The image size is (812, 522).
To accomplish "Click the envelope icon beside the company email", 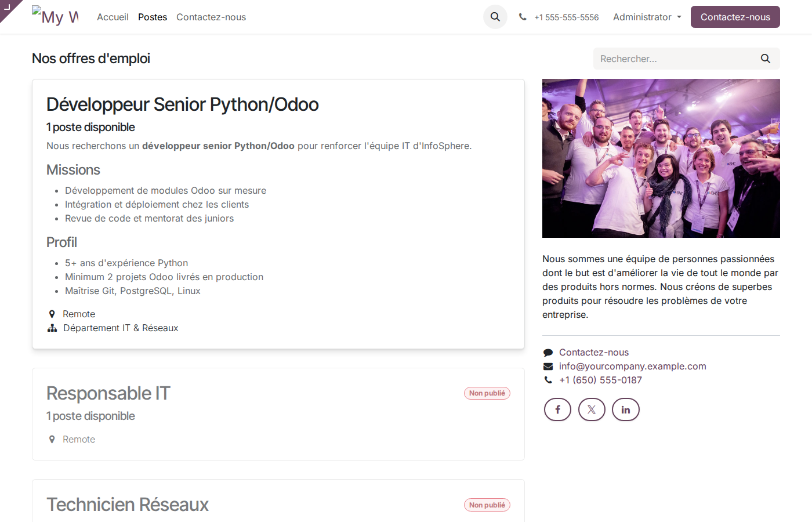I will point(548,366).
